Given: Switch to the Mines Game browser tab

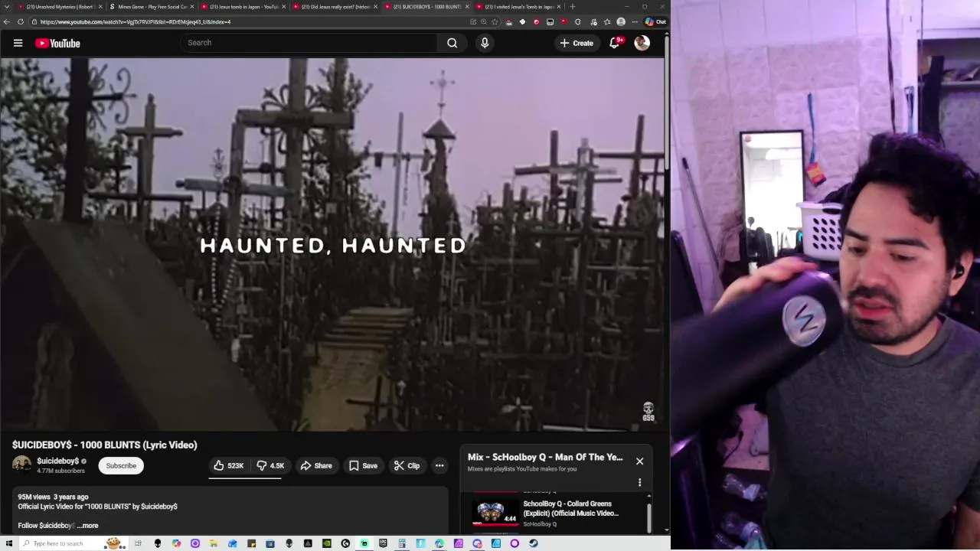Looking at the screenshot, I should [x=152, y=7].
